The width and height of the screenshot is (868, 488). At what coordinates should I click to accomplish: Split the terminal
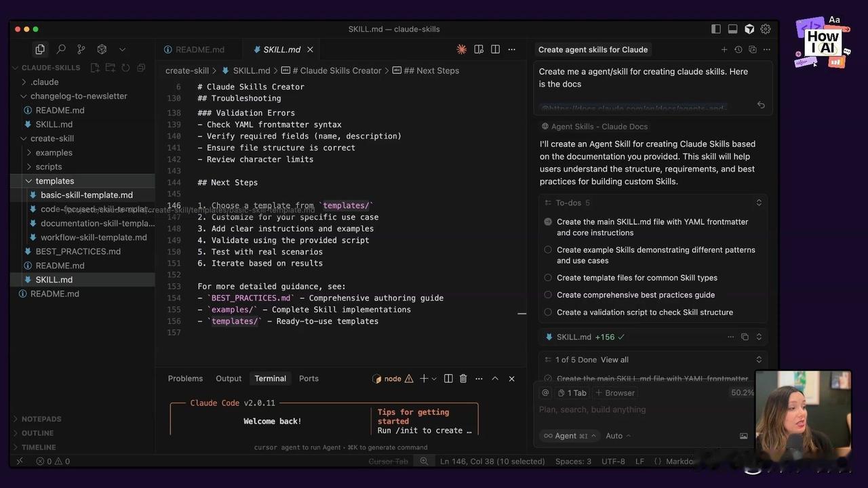(448, 379)
